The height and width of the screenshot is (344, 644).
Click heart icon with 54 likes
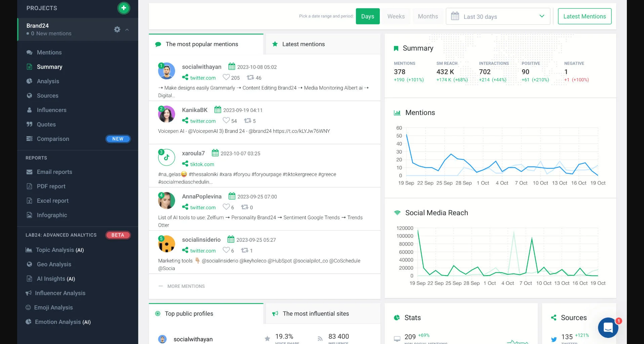226,120
